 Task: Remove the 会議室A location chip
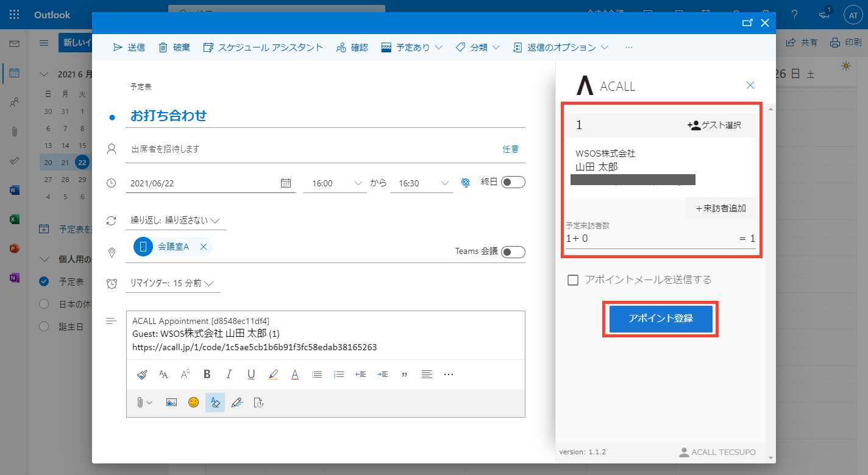point(204,247)
